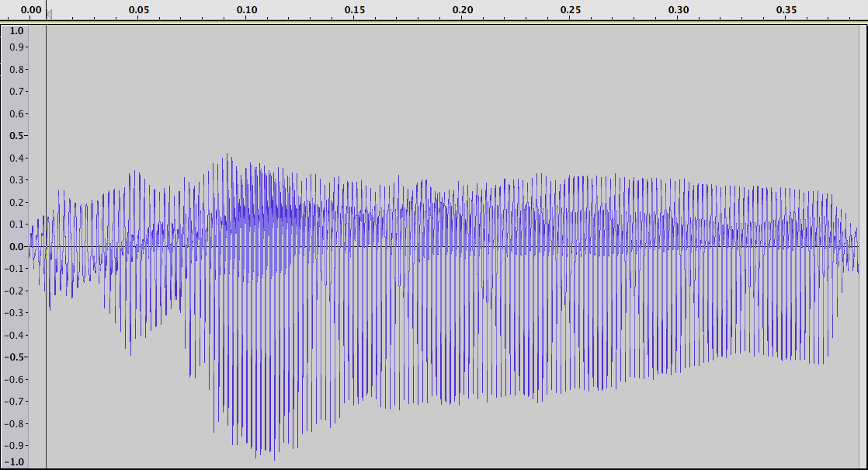Viewport: 868px width, 470px height.
Task: Click the 0.3 label on vertical amplitude scale
Action: 16,180
